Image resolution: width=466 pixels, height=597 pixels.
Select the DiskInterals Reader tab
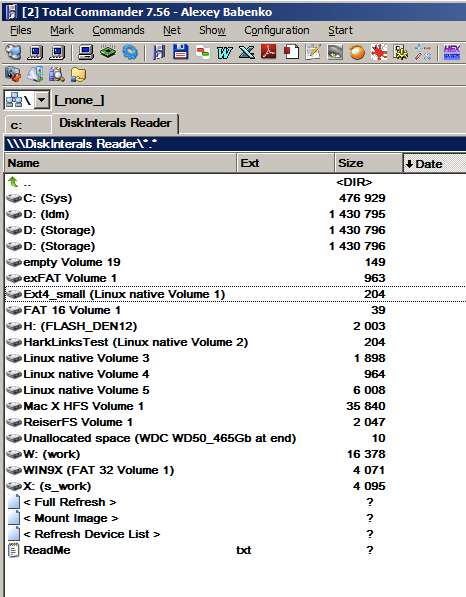[x=115, y=123]
